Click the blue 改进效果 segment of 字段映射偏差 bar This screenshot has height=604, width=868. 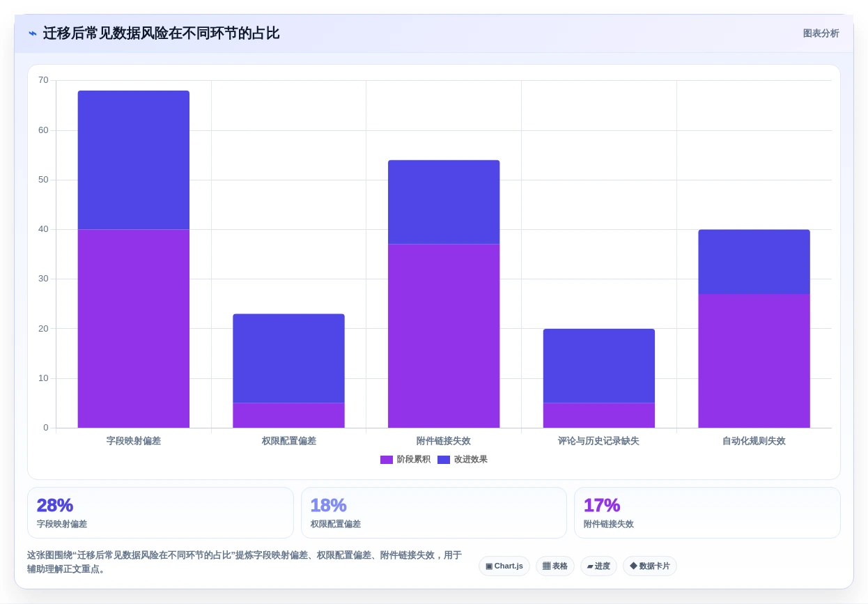(134, 160)
